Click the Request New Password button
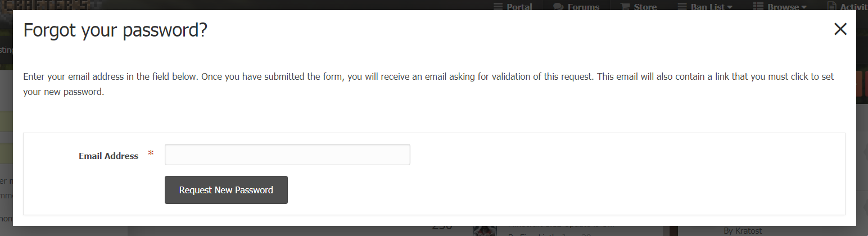Viewport: 868px width, 236px height. [x=226, y=190]
